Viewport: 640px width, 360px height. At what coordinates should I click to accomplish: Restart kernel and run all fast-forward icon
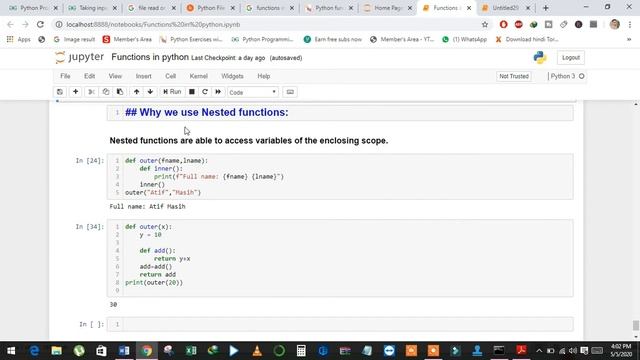218,92
